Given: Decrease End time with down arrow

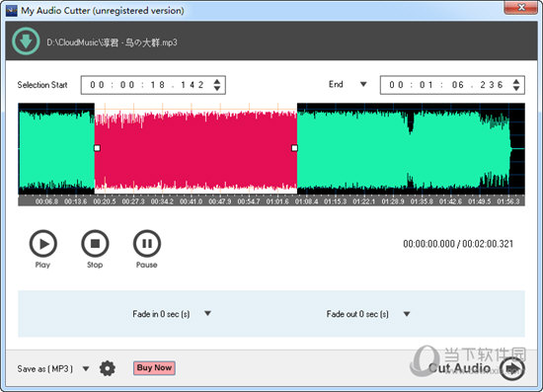Looking at the screenshot, I should (x=516, y=88).
